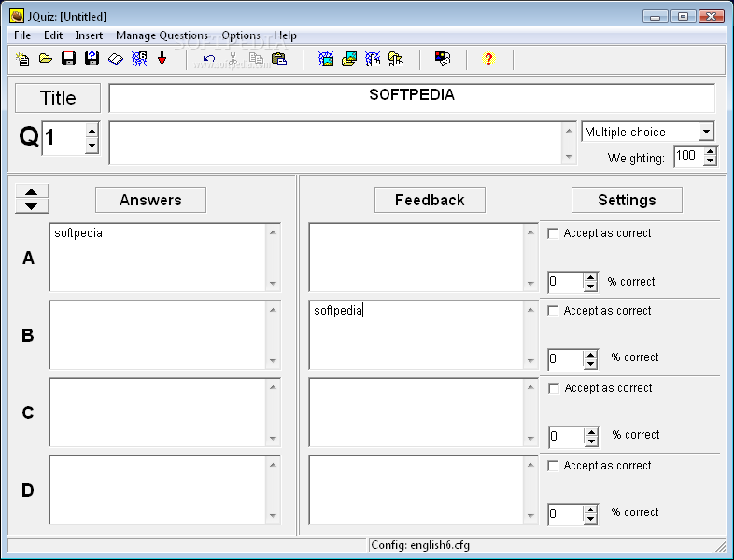Click scroll down arrow in question box
This screenshot has width=734, height=560.
[x=569, y=157]
